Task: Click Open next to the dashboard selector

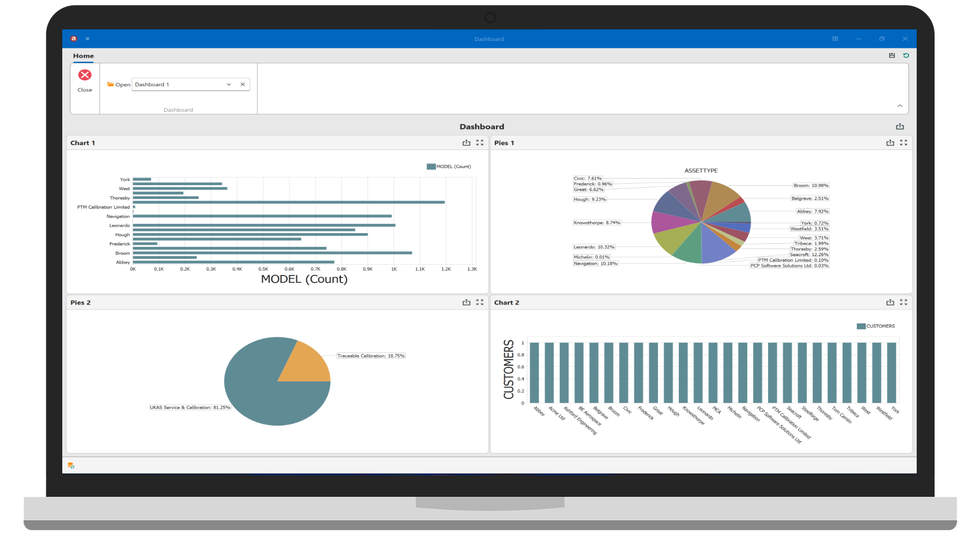Action: click(122, 85)
